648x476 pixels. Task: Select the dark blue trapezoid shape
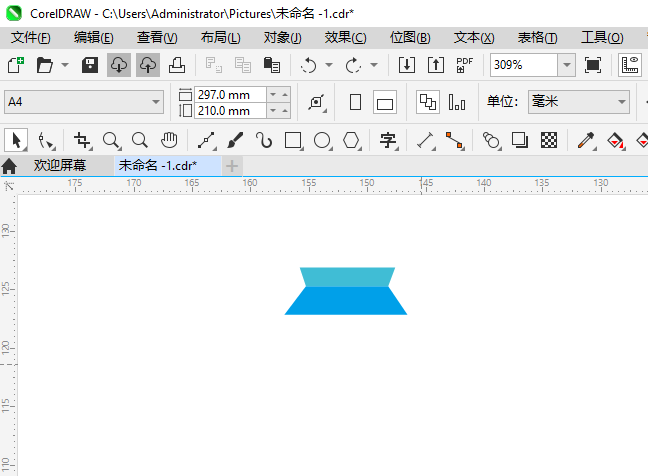coord(346,303)
